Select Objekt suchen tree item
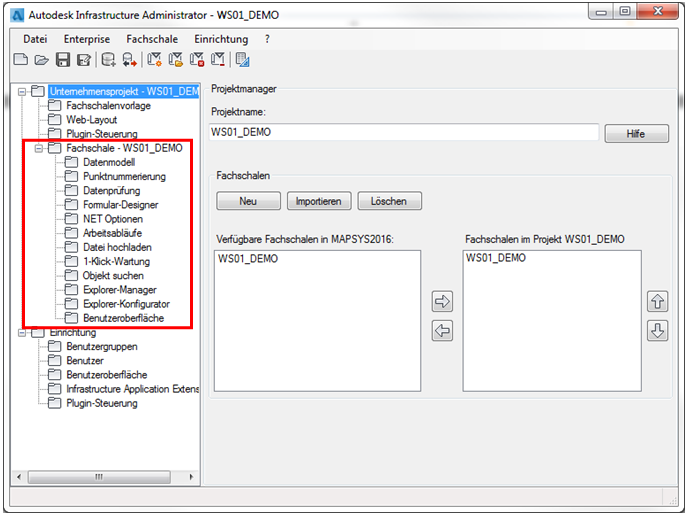The image size is (694, 517). (113, 275)
